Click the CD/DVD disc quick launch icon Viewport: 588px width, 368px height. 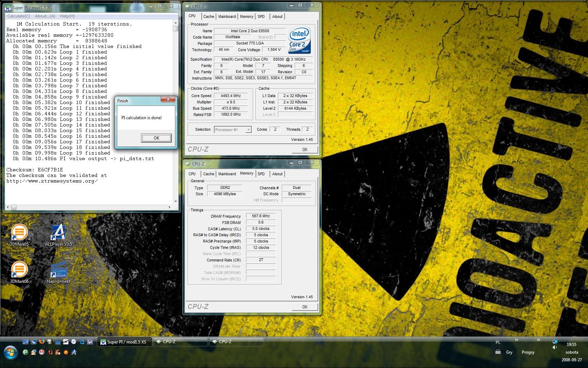coord(74,342)
